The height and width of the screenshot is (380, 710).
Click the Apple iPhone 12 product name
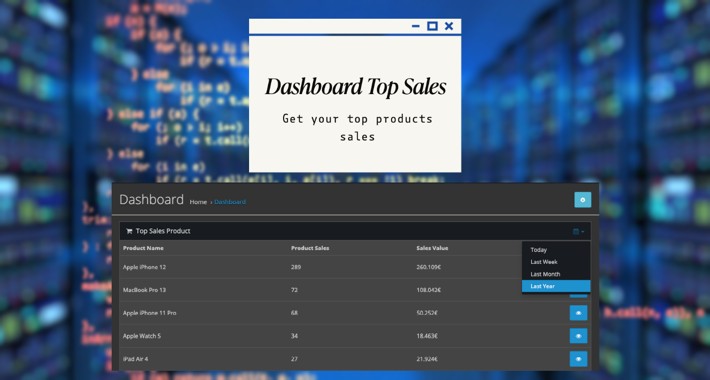[144, 267]
